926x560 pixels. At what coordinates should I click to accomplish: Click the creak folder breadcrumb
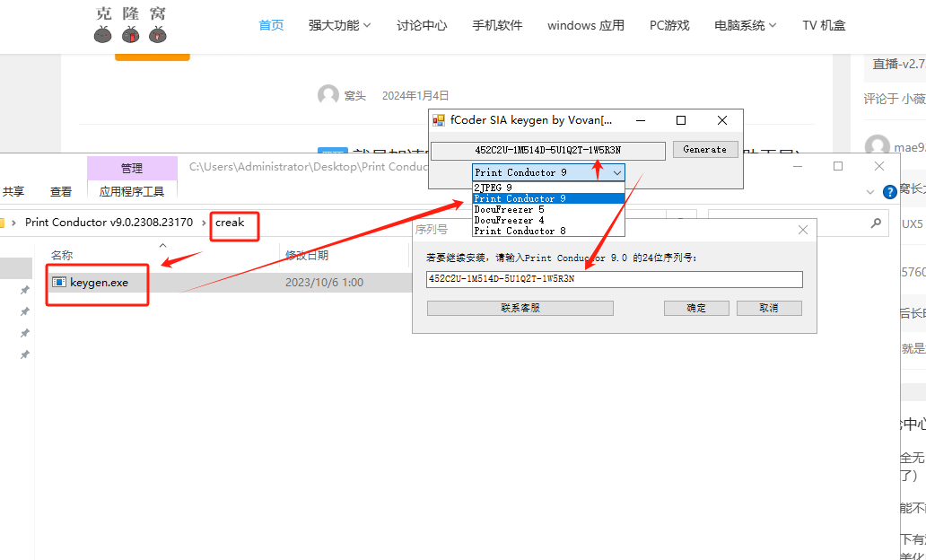pyautogui.click(x=230, y=223)
